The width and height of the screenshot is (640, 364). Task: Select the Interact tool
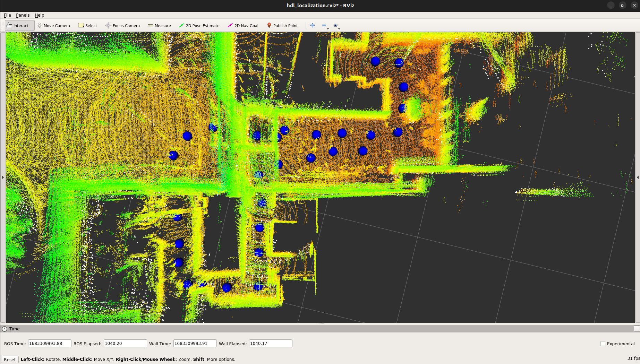coord(19,26)
